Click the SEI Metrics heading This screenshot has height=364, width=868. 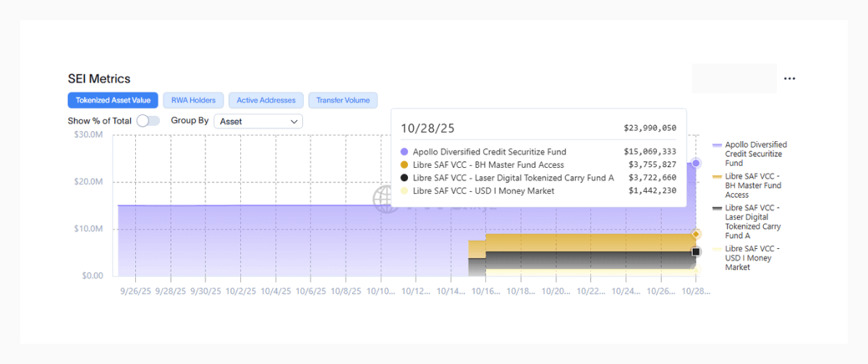pyautogui.click(x=99, y=79)
